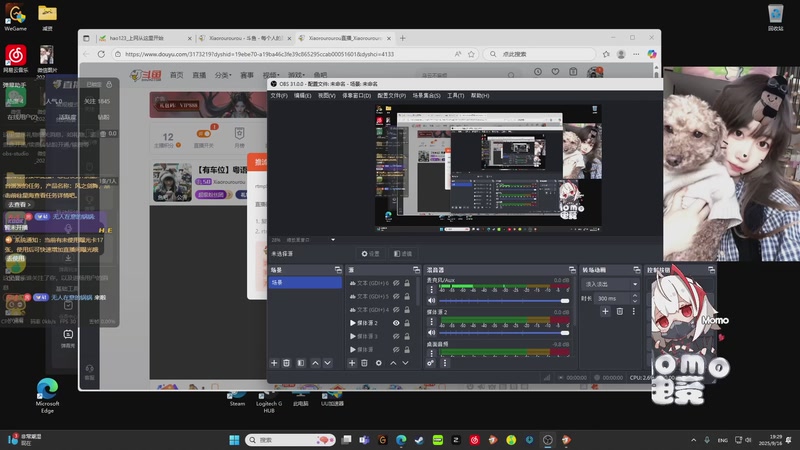Delete transition with trash icon
This screenshot has height=450, width=800.
pyautogui.click(x=619, y=311)
